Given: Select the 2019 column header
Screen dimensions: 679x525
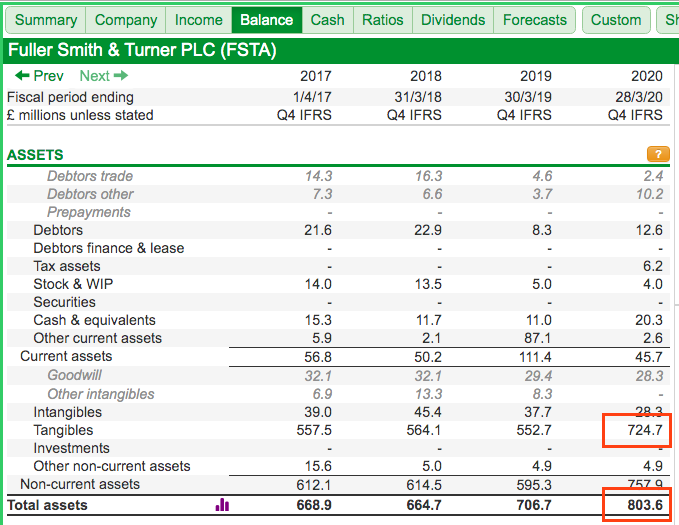Looking at the screenshot, I should point(536,76).
